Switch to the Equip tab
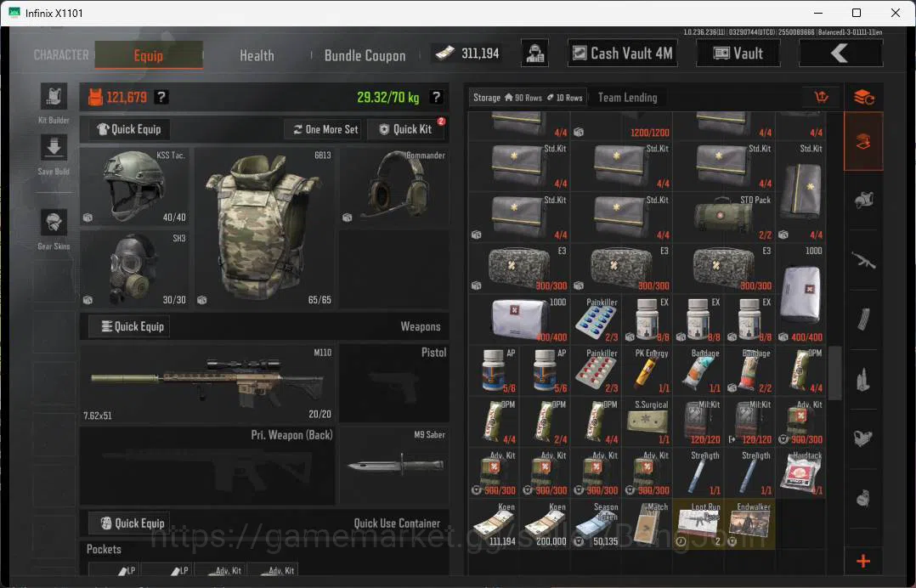 [x=149, y=55]
